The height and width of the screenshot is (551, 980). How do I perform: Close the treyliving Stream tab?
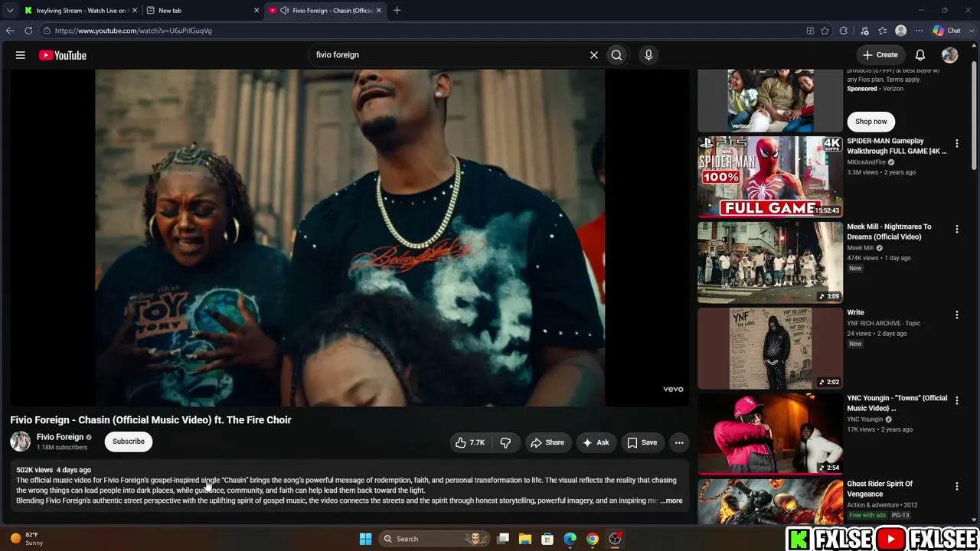(x=135, y=11)
